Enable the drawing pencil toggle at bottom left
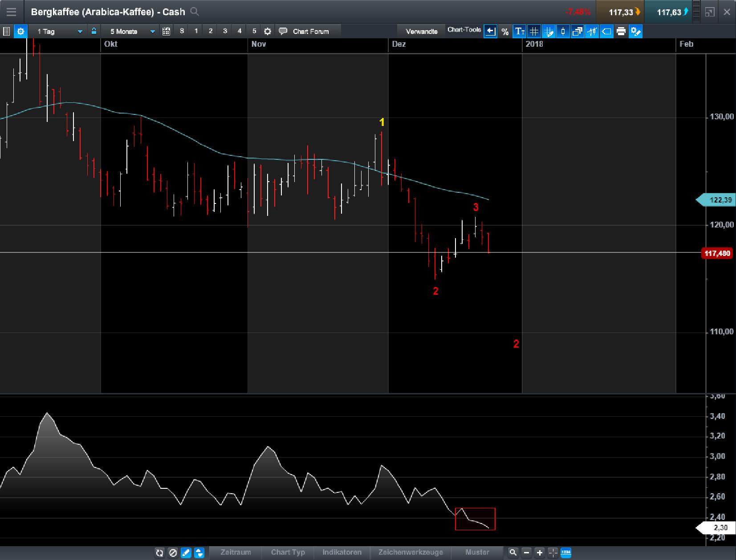Image resolution: width=736 pixels, height=560 pixels. point(186,552)
